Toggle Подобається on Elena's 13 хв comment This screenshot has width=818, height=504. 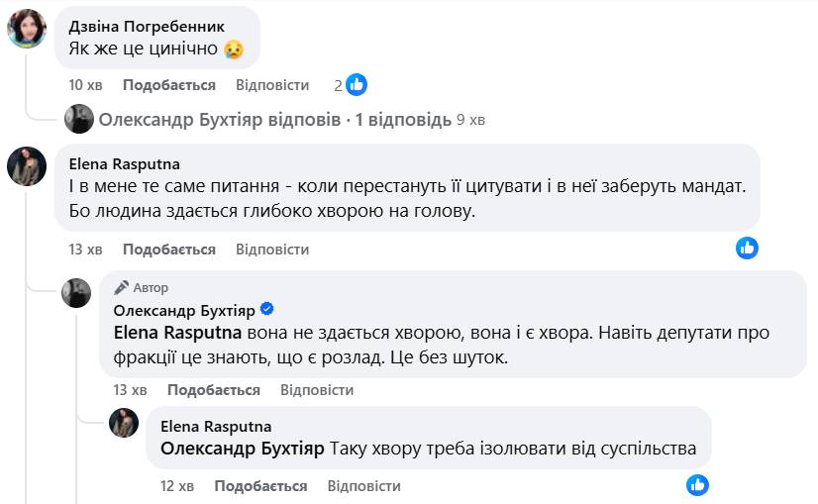169,250
